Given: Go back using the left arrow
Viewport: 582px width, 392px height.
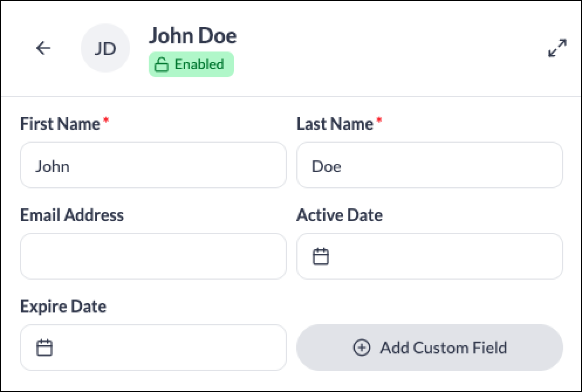Looking at the screenshot, I should pyautogui.click(x=43, y=48).
